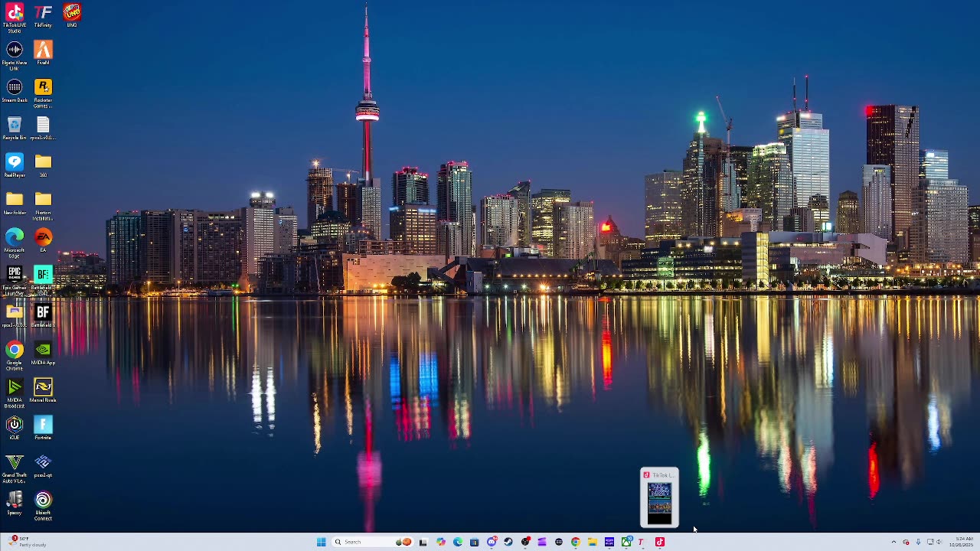Open the weather widget on the taskbar

28,542
